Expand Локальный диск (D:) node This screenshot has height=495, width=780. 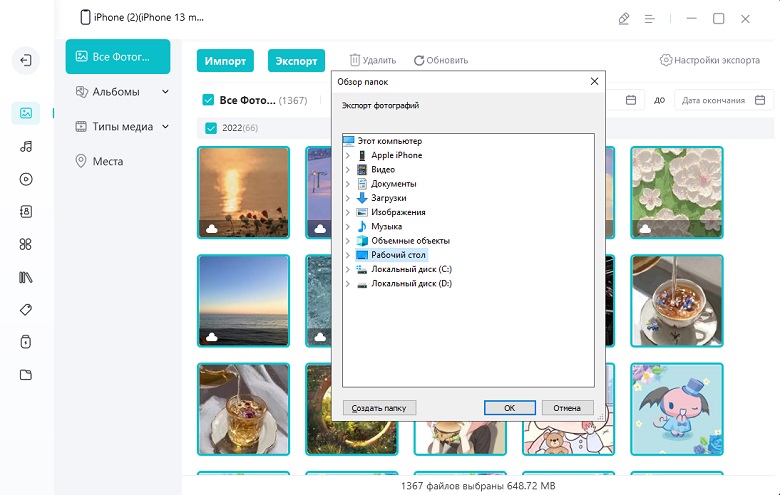348,284
